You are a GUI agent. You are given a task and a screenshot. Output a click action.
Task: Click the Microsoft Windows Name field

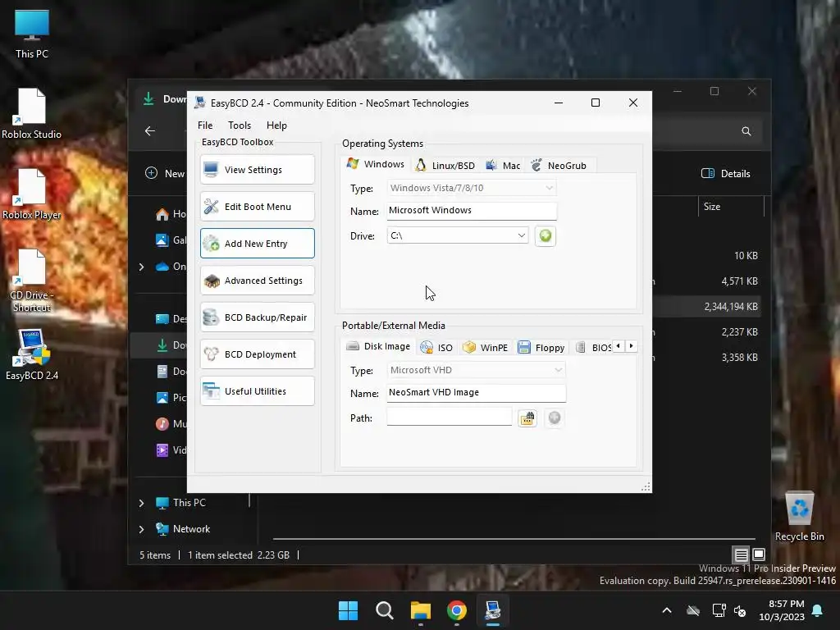point(472,211)
